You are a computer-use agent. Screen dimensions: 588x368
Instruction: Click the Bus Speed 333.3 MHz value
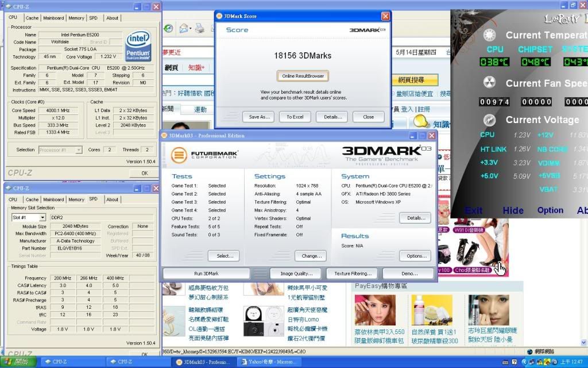[58, 125]
